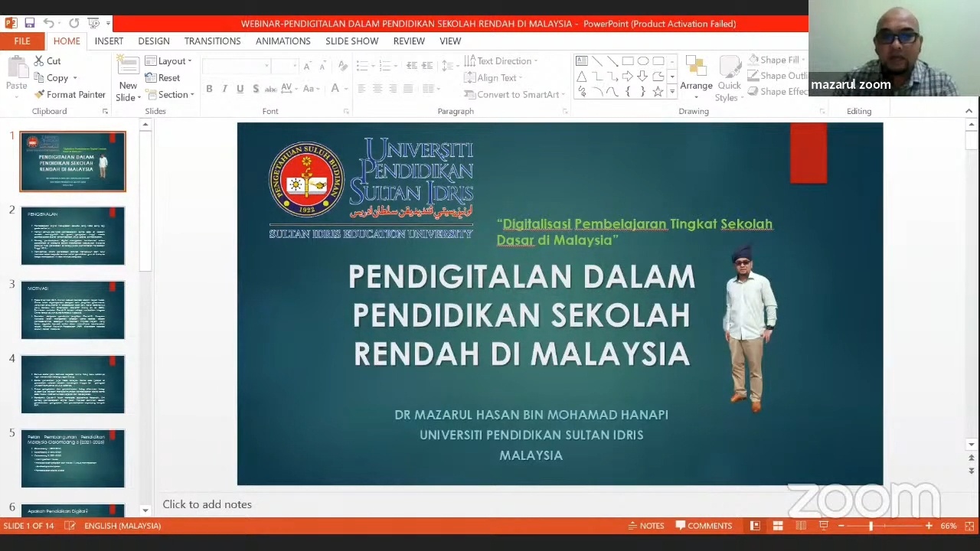Switch to the SLIDE SHOW tab
This screenshot has width=980, height=551.
[351, 41]
